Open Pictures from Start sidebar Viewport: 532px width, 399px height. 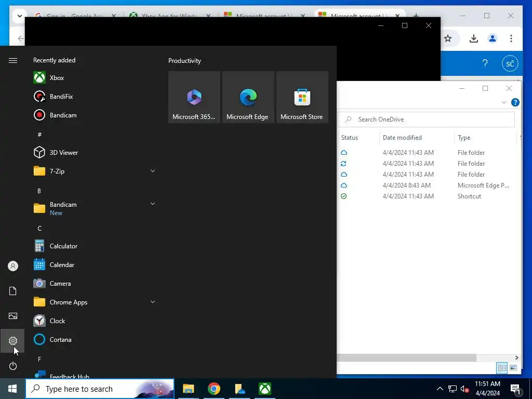pyautogui.click(x=13, y=316)
